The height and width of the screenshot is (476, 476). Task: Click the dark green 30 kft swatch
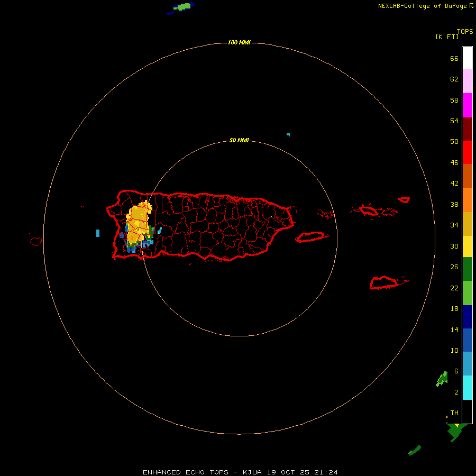[x=467, y=269]
